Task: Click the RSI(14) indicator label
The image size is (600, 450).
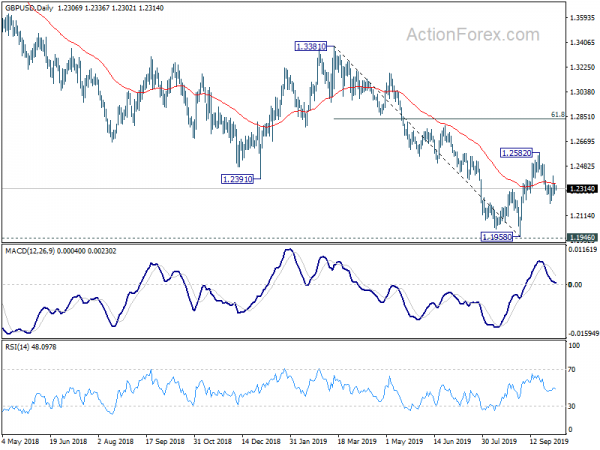Action: point(17,347)
